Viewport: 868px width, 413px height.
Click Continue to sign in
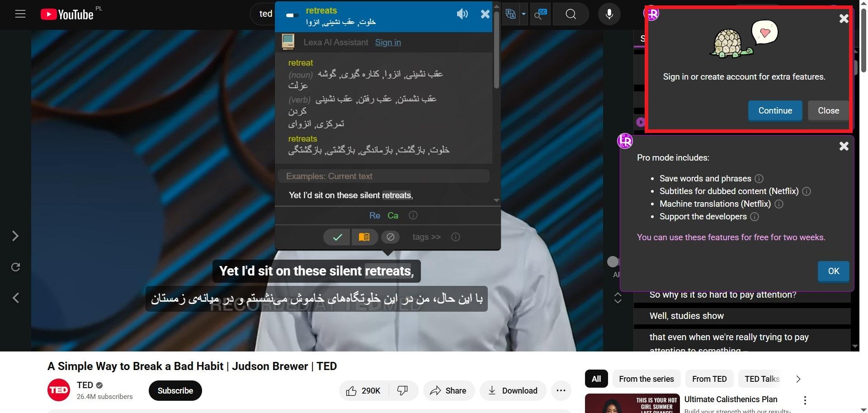tap(775, 111)
